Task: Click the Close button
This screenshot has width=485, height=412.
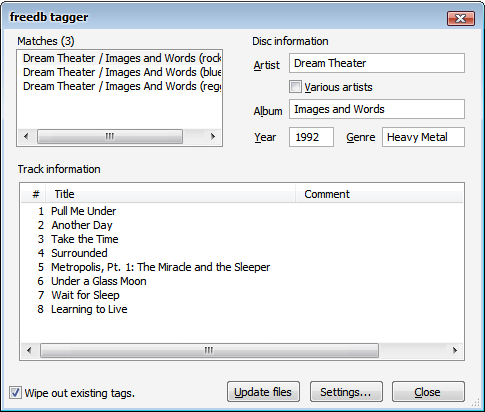Action: (428, 392)
